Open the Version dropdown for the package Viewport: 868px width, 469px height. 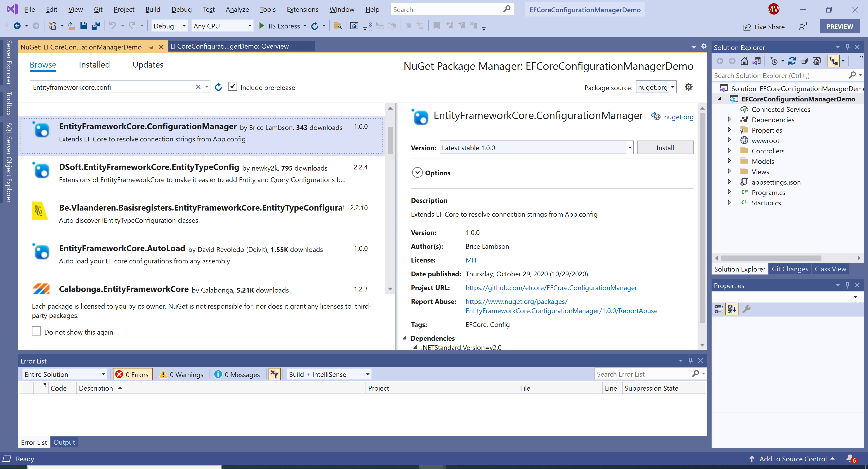click(629, 148)
